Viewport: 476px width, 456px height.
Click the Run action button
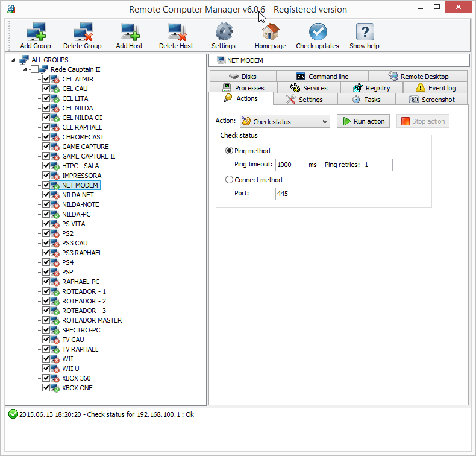click(363, 121)
